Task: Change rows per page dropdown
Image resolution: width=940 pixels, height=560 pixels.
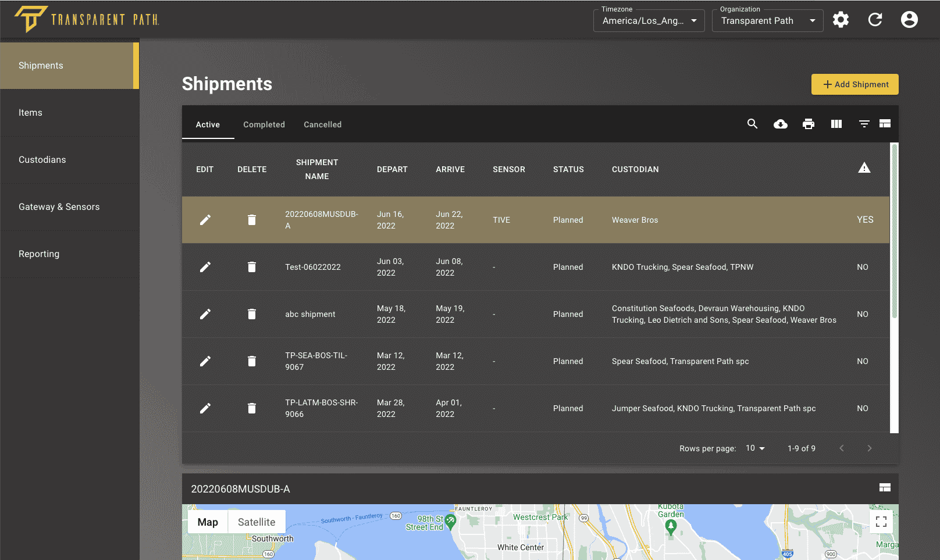Action: (755, 448)
